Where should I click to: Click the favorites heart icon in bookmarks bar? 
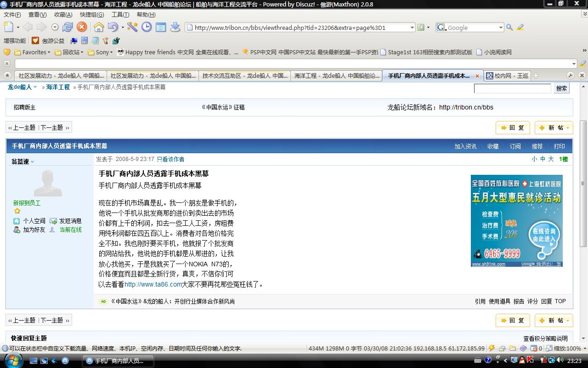(7, 52)
